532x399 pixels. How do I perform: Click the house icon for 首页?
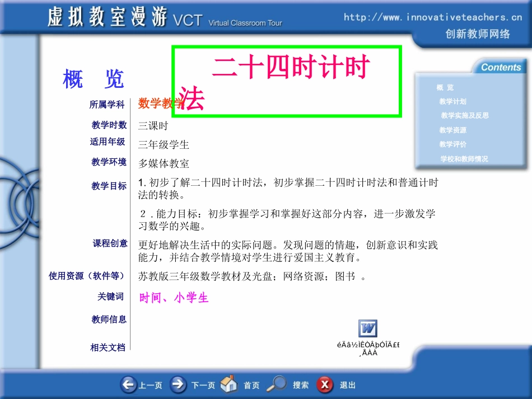click(228, 384)
